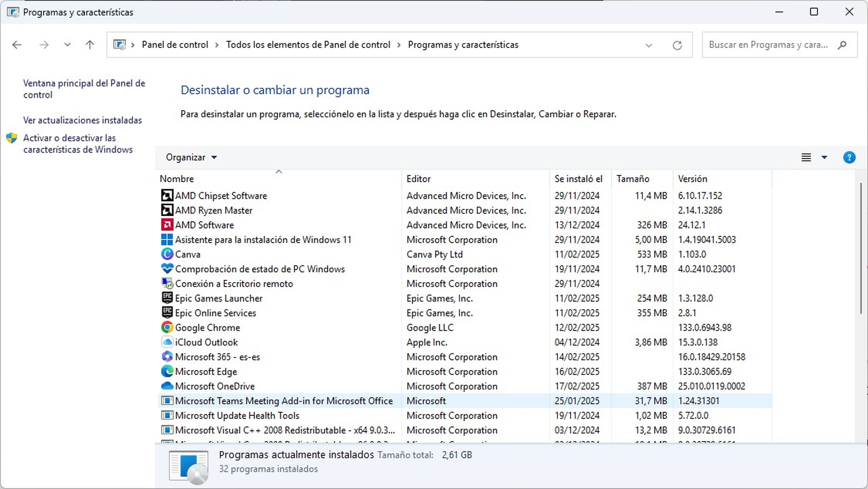Sort by the Nombre column header
The image size is (868, 489).
pyautogui.click(x=280, y=179)
